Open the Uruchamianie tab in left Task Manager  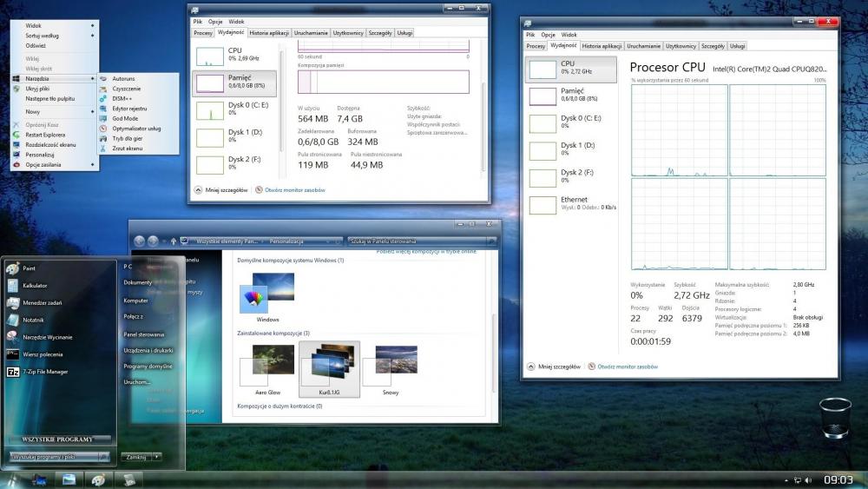click(311, 33)
